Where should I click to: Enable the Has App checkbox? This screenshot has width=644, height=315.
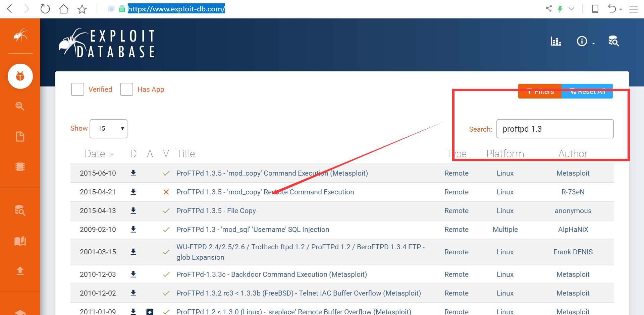[x=126, y=89]
